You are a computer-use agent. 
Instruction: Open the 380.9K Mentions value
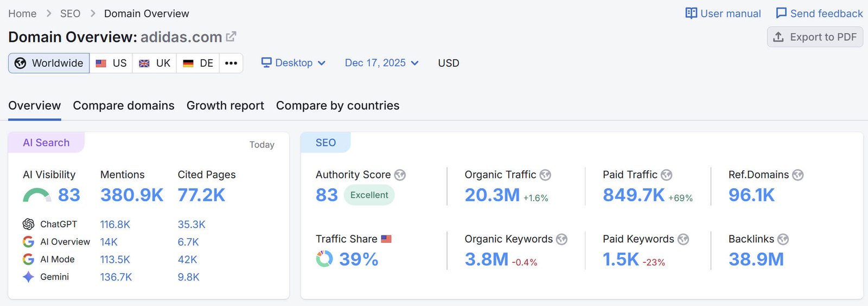coord(132,195)
